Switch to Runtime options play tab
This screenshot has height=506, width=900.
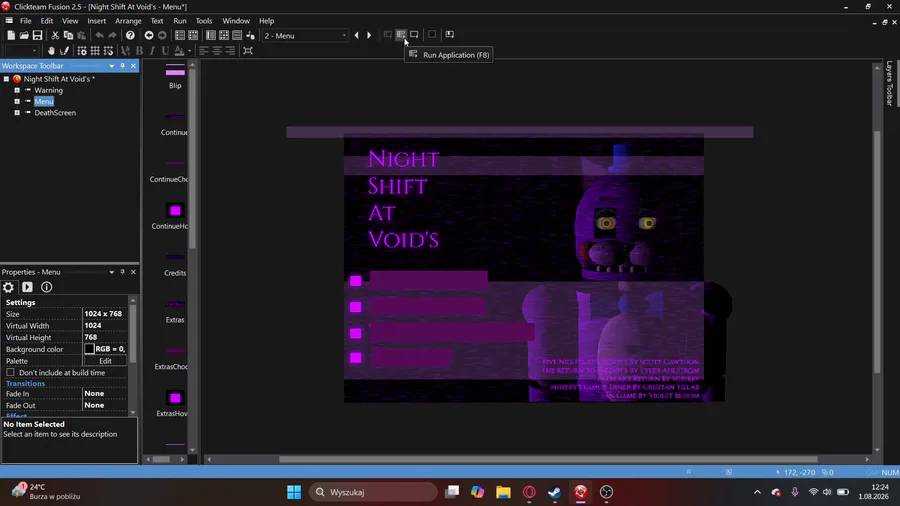pos(27,287)
